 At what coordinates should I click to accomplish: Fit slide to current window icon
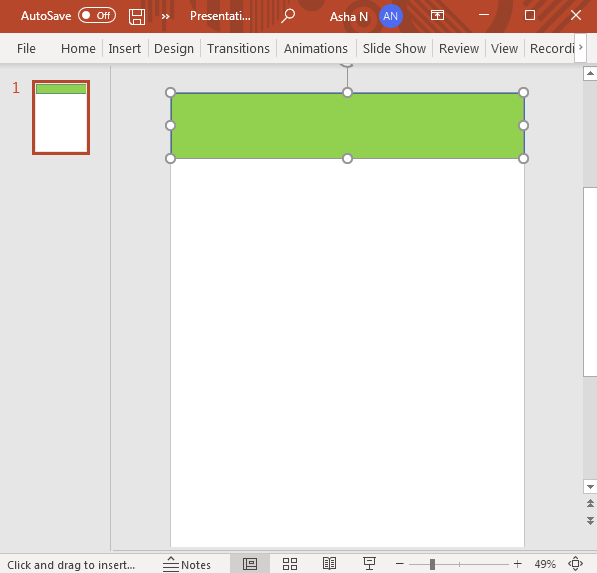(575, 564)
